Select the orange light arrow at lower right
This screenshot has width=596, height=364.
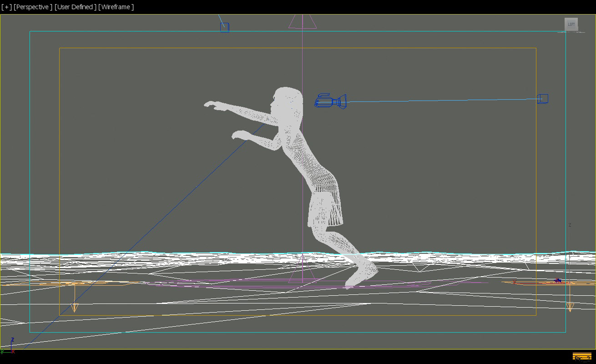pyautogui.click(x=570, y=307)
